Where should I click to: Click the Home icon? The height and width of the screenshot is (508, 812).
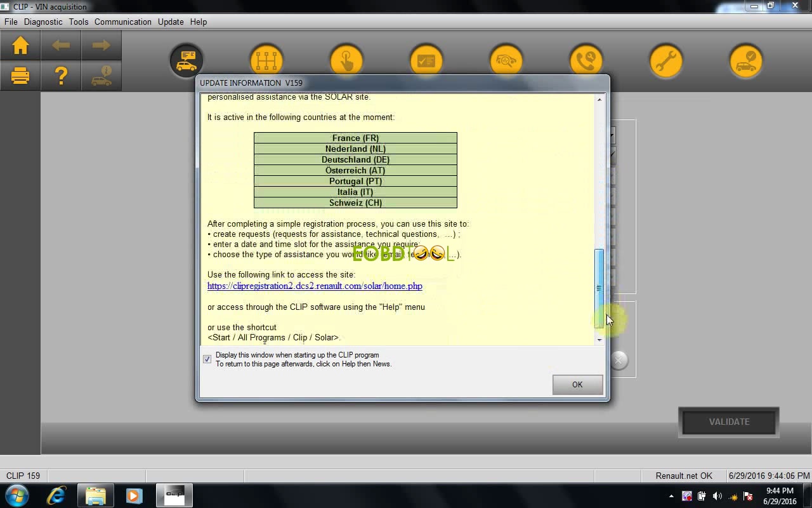(x=20, y=45)
